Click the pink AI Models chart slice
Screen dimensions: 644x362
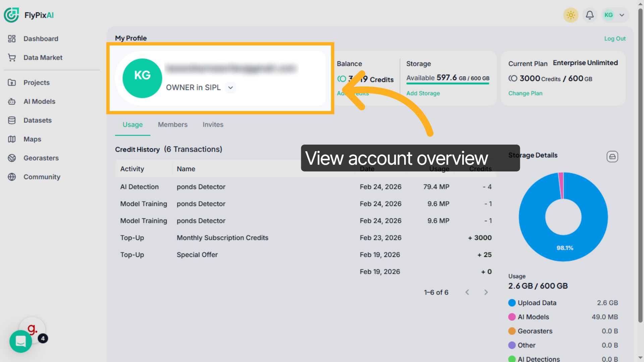pos(561,186)
